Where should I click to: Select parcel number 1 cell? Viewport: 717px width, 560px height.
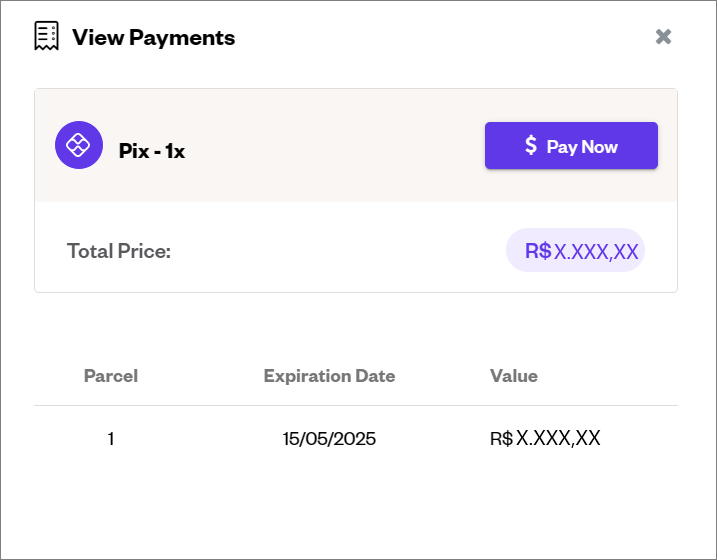point(111,439)
